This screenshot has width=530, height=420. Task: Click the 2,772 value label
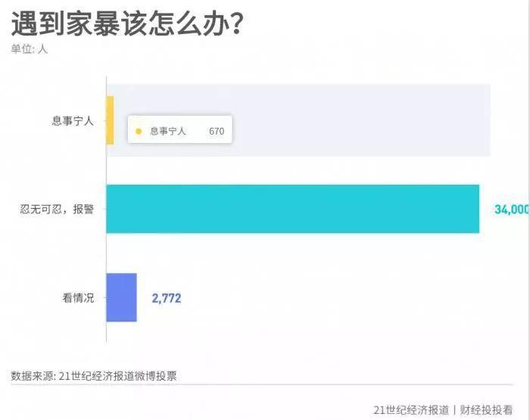coord(167,298)
